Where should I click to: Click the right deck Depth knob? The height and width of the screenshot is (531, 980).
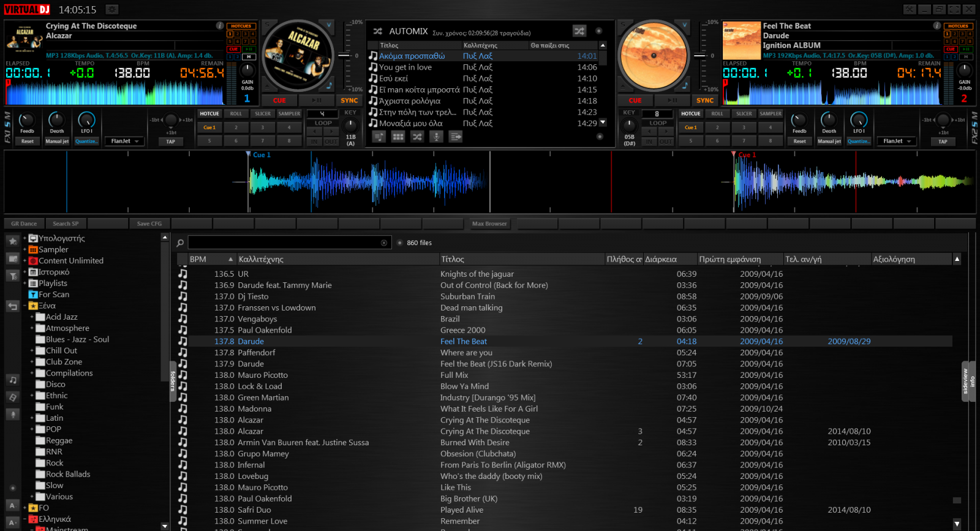click(x=829, y=120)
